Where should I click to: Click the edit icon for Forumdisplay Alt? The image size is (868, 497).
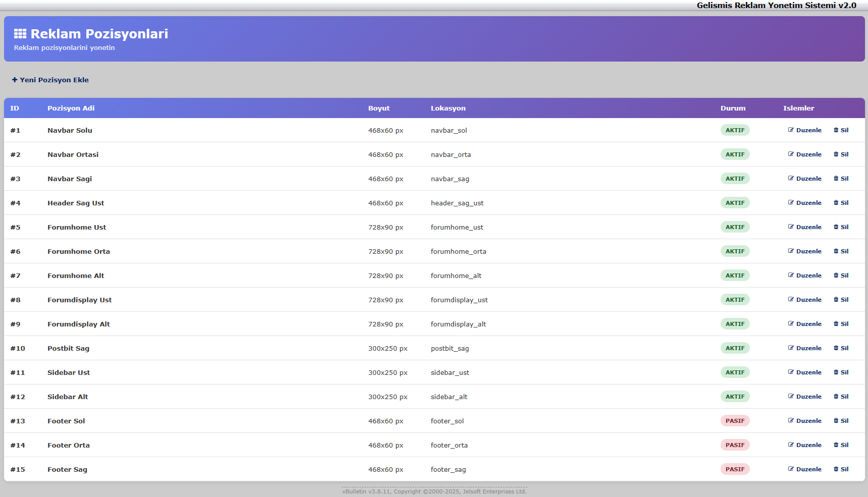pyautogui.click(x=791, y=323)
